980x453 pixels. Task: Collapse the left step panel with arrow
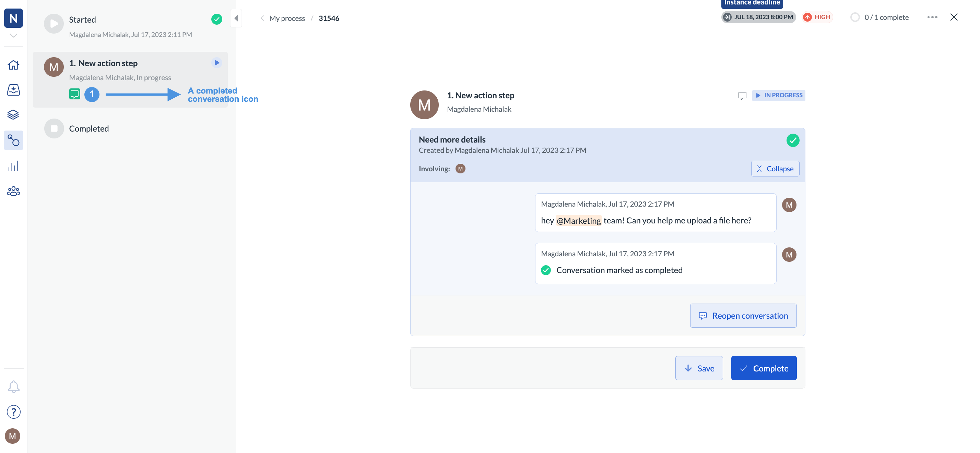point(236,18)
